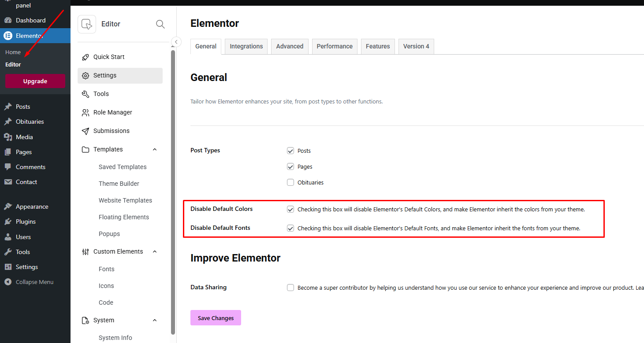Image resolution: width=644 pixels, height=343 pixels.
Task: Click the sidebar collapse arrow handle
Action: point(176,42)
